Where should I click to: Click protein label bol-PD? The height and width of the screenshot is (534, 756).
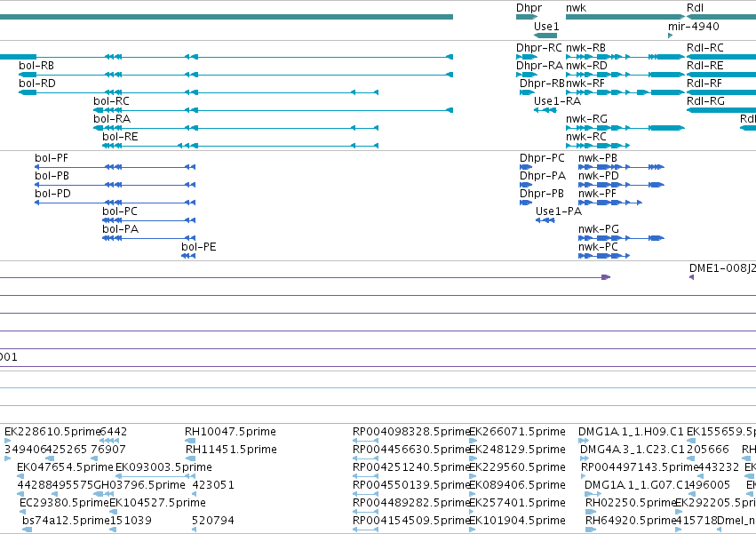(x=52, y=194)
